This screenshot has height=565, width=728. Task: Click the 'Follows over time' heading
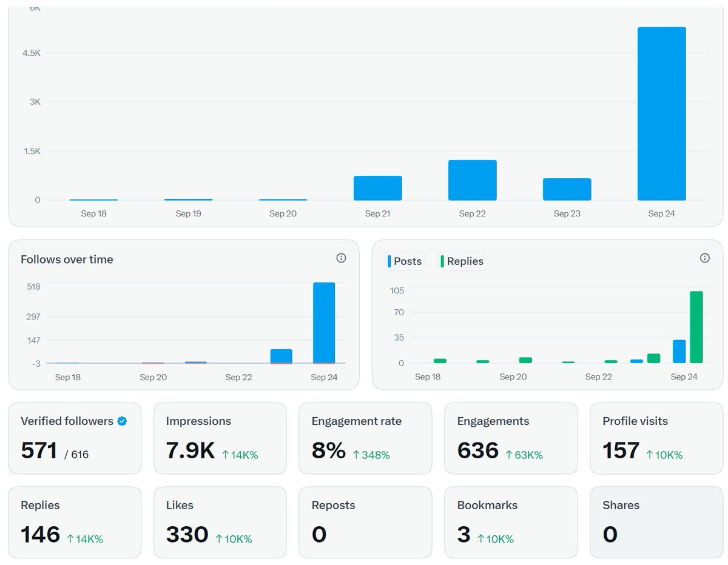(x=67, y=259)
